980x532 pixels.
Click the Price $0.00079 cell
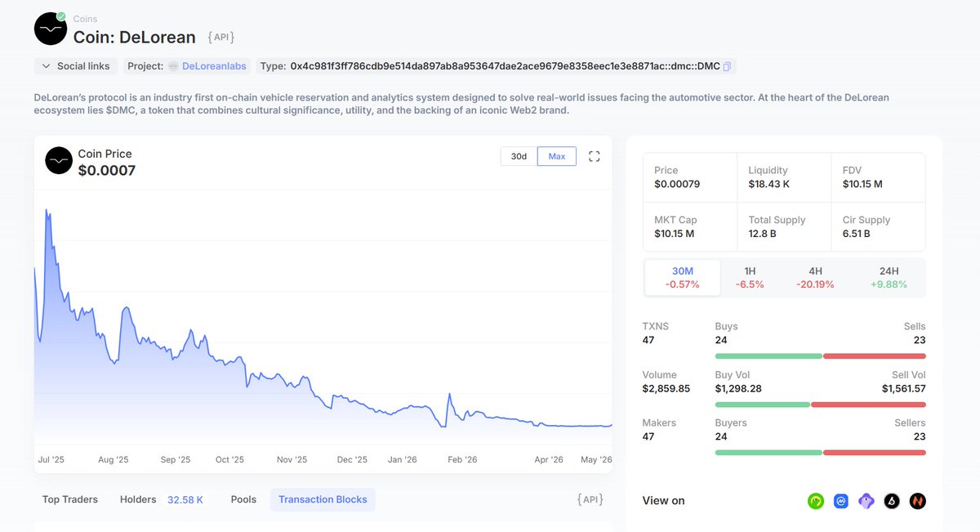690,177
